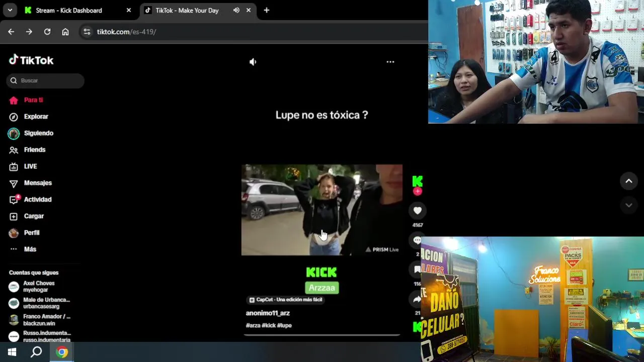Viewport: 644px width, 362px height.
Task: Click the browser home button
Action: coord(65,32)
